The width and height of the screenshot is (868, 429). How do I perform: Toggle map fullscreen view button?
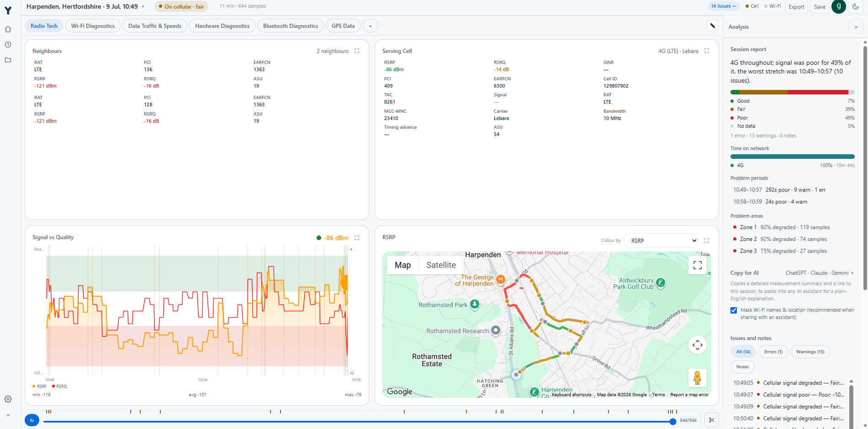click(697, 265)
